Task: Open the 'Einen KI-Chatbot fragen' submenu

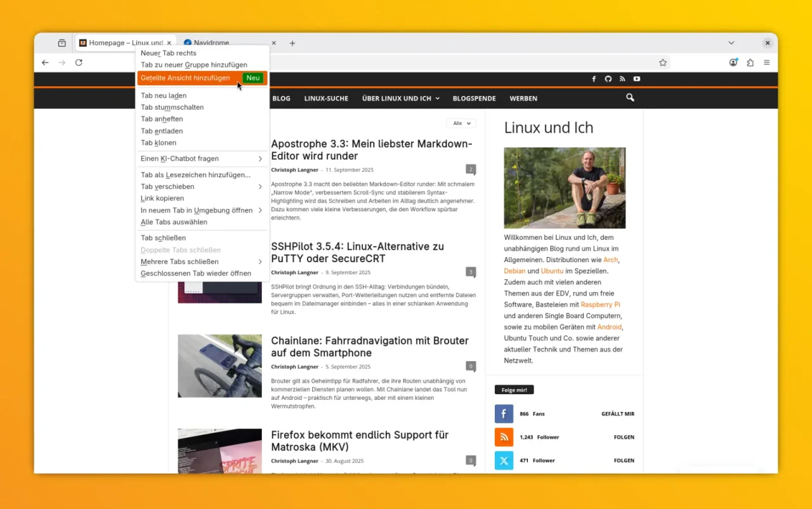Action: [x=180, y=158]
